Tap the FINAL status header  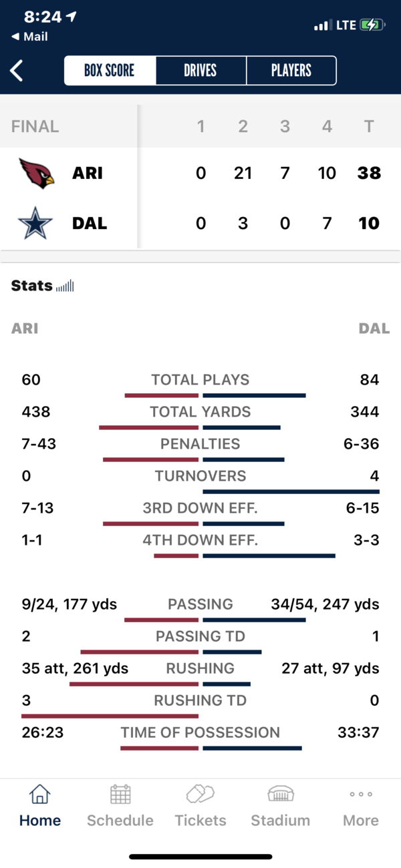click(35, 126)
